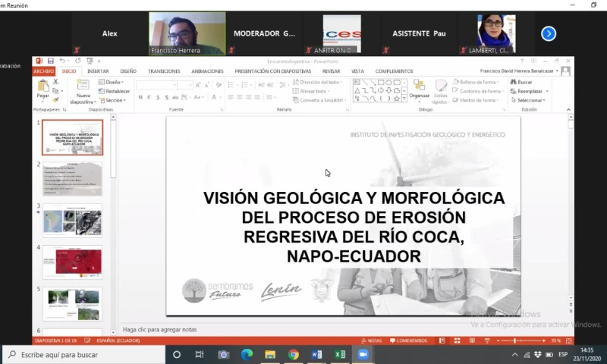Click spell check icon in status bar
The height and width of the screenshot is (364, 607).
(x=87, y=340)
